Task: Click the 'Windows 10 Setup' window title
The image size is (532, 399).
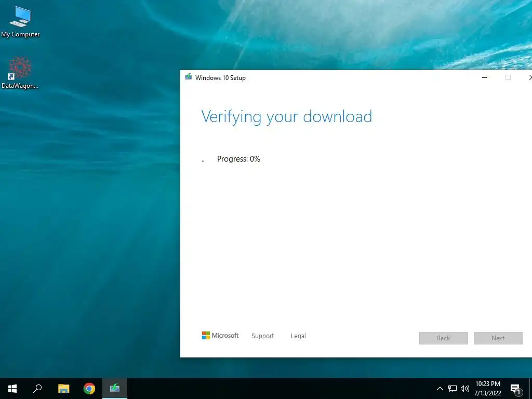Action: coord(220,78)
